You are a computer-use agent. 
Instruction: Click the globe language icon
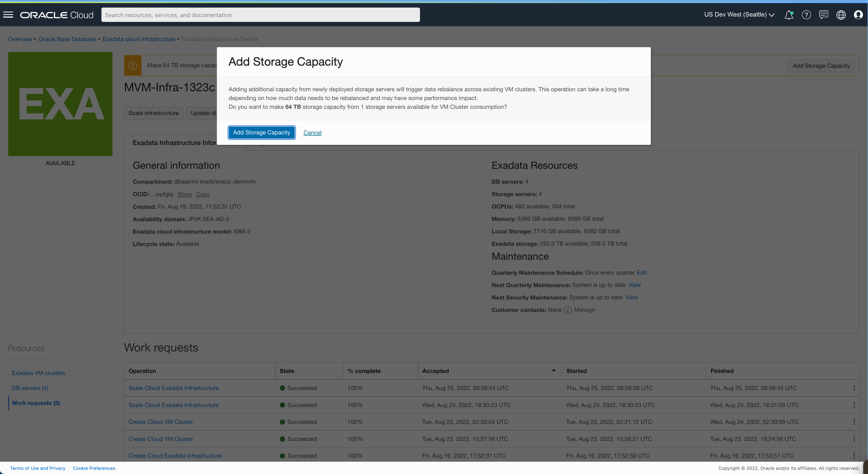click(x=841, y=15)
